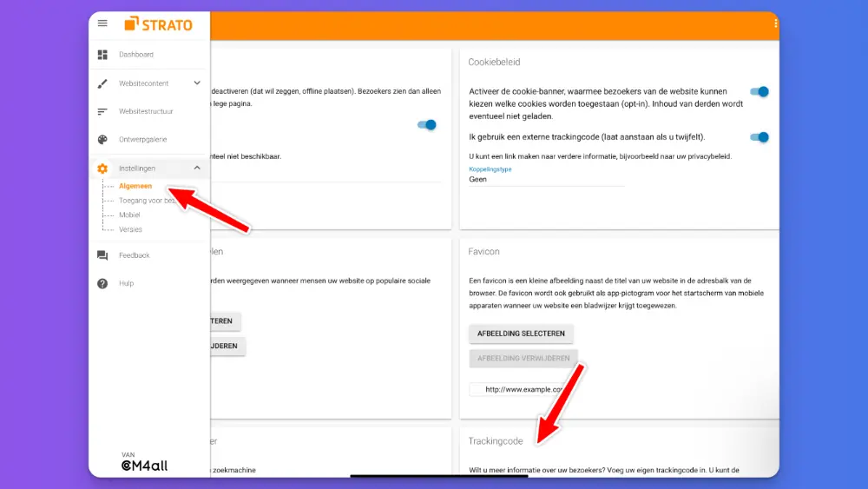This screenshot has height=489, width=868.
Task: Collapse the Instellingen section chevron
Action: tap(197, 168)
